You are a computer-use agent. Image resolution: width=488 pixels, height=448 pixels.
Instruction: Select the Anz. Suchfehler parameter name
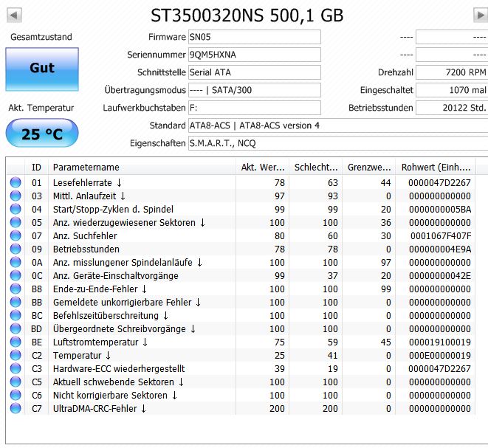85,236
